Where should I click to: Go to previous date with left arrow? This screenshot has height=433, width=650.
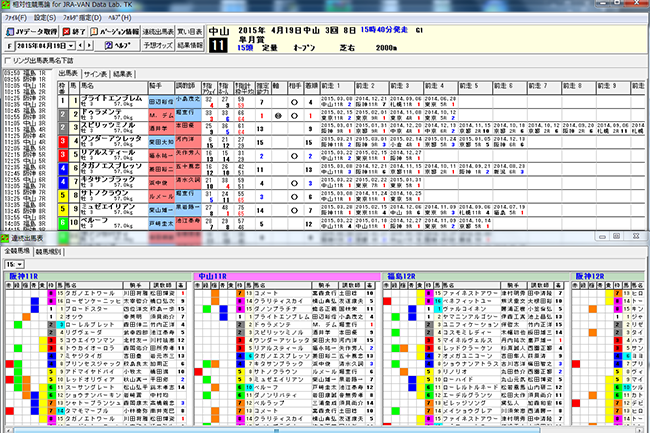pyautogui.click(x=81, y=46)
